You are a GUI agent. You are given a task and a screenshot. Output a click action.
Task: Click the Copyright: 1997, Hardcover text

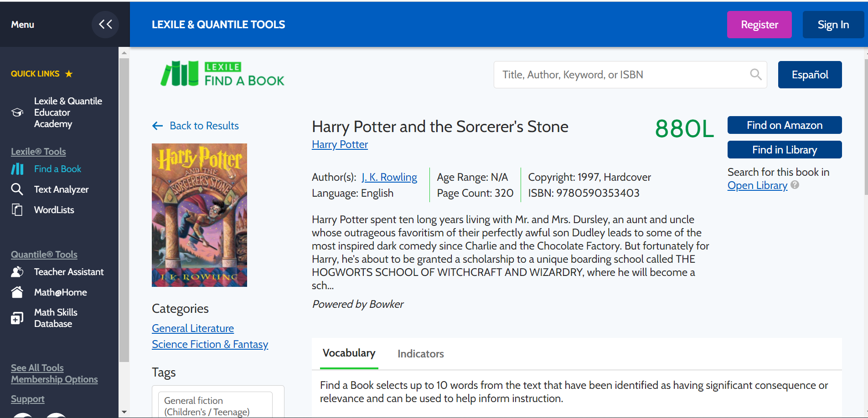pos(589,177)
